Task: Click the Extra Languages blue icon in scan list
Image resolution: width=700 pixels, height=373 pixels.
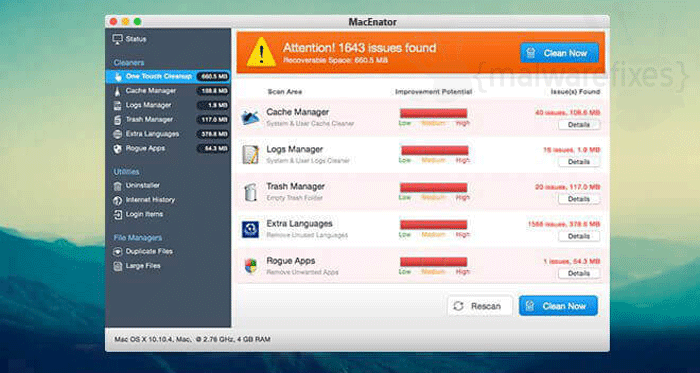Action: pyautogui.click(x=250, y=229)
